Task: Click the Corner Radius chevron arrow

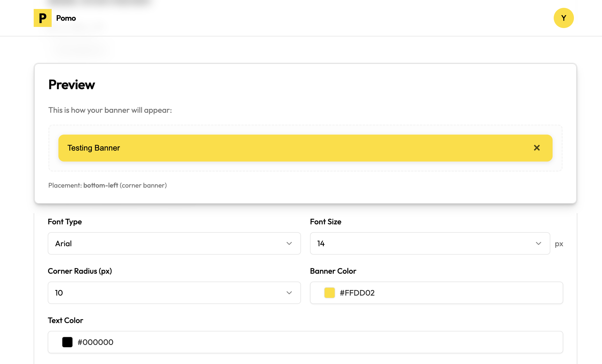Action: tap(289, 293)
